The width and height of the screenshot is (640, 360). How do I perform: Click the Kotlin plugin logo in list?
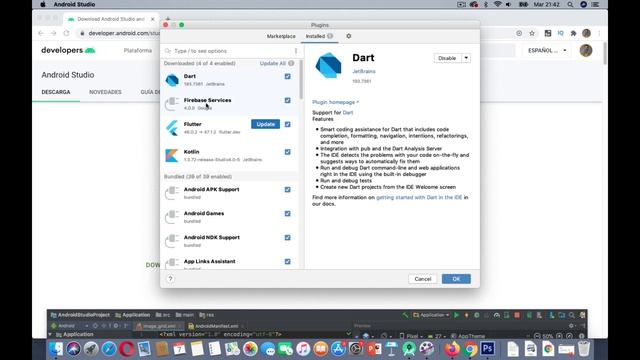(171, 156)
